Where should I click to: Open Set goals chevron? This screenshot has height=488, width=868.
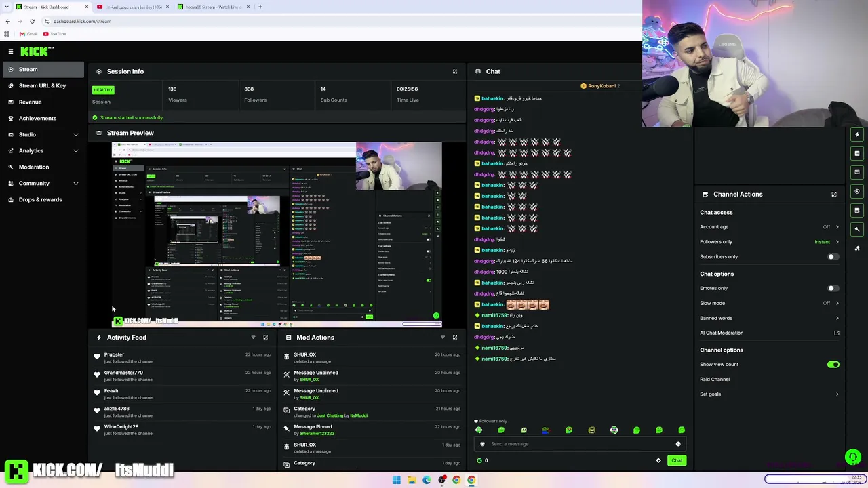pos(837,394)
